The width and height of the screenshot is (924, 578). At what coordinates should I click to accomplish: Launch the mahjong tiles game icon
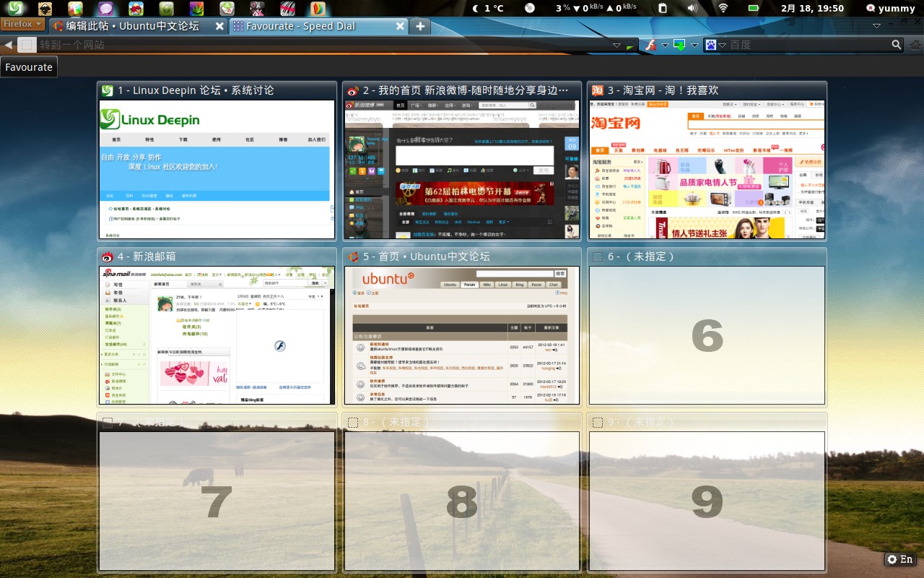pos(227,9)
